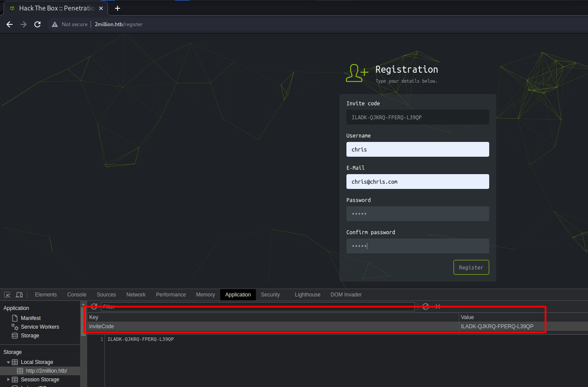Open Manifest in Application sidebar

[31, 318]
